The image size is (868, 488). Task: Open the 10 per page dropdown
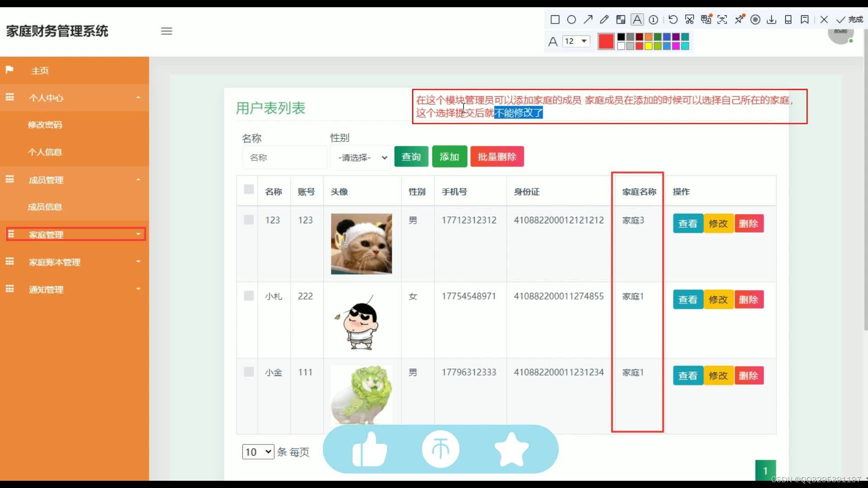(x=258, y=452)
